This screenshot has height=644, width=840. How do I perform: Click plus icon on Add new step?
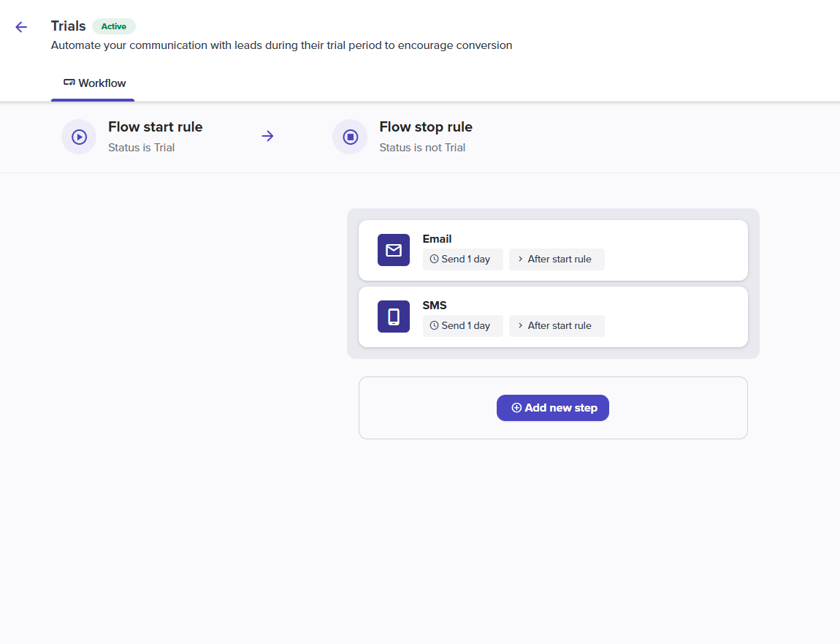(516, 408)
